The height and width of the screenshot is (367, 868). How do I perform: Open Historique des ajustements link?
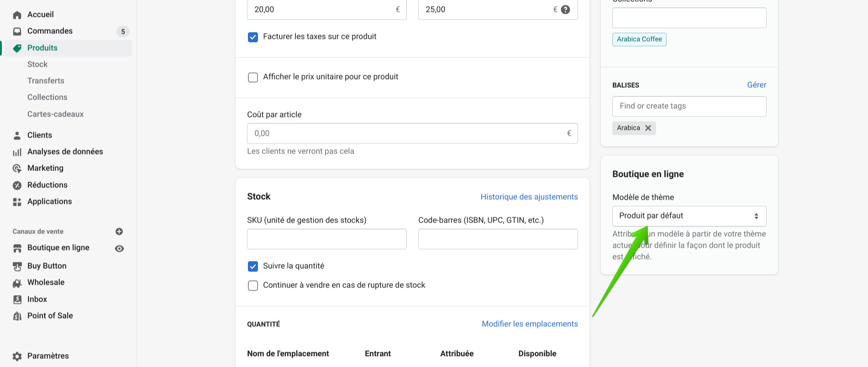529,197
